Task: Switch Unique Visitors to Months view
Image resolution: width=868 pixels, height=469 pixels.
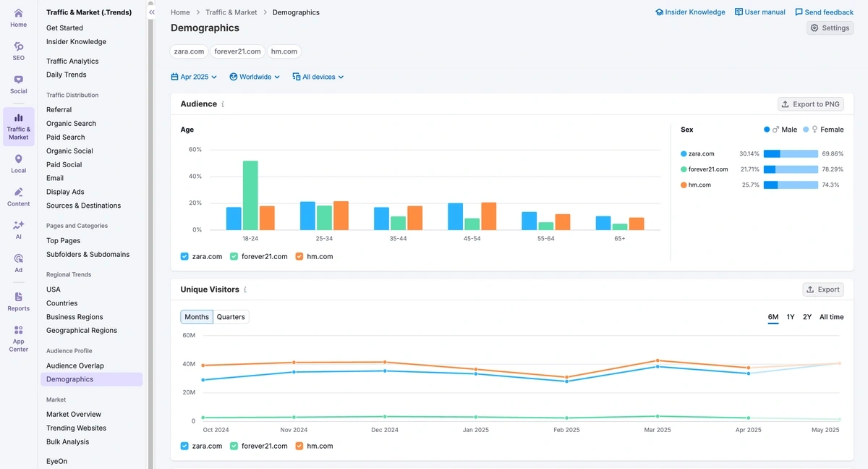Action: point(196,317)
